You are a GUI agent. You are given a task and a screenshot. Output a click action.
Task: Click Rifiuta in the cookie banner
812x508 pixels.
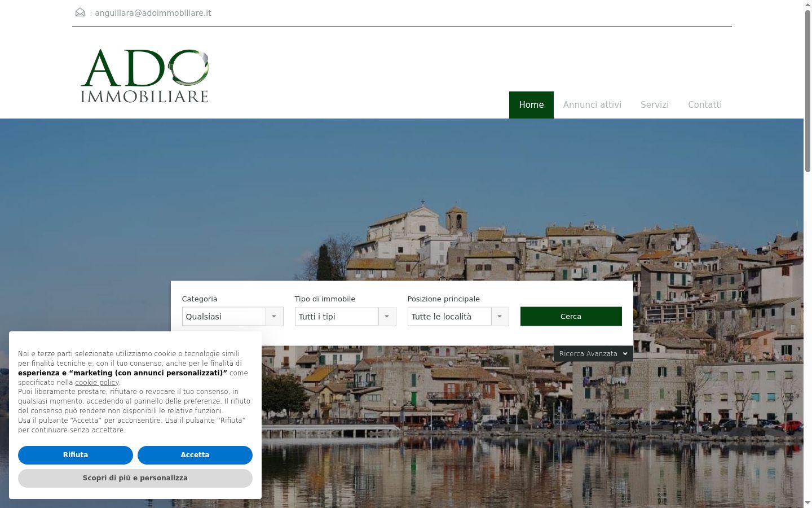[76, 455]
